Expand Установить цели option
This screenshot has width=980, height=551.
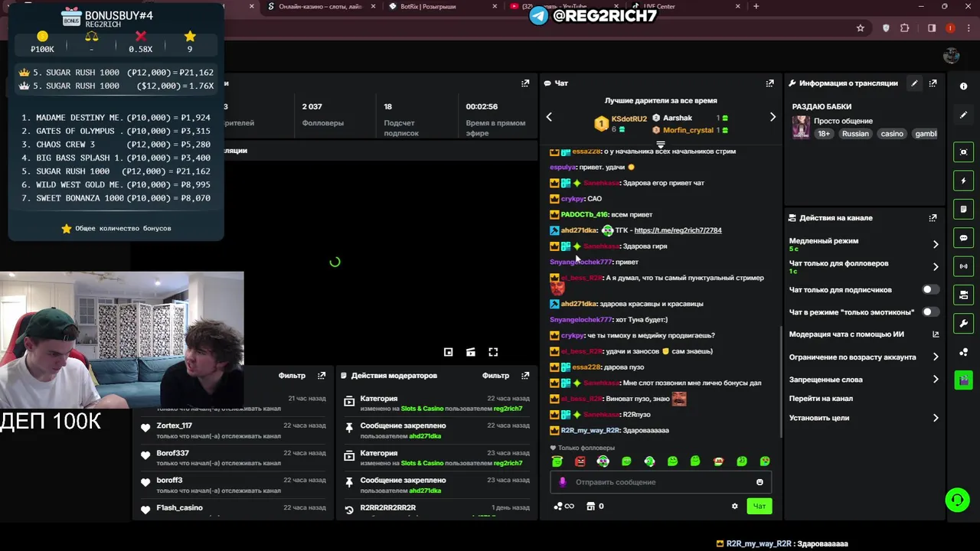click(x=936, y=418)
